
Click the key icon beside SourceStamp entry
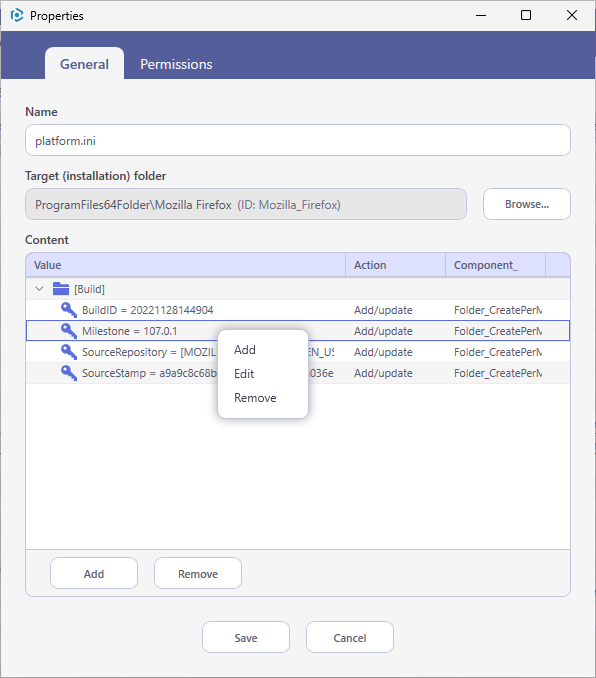[x=69, y=373]
